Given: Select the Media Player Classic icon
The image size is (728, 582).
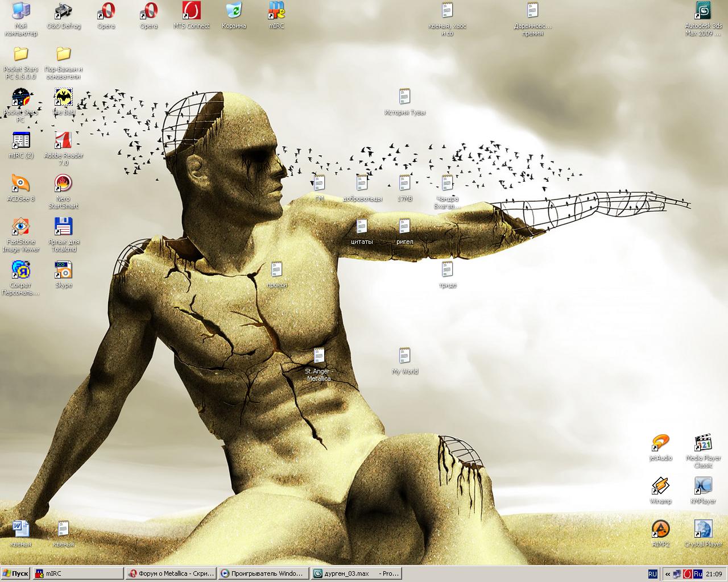Looking at the screenshot, I should pos(703,443).
